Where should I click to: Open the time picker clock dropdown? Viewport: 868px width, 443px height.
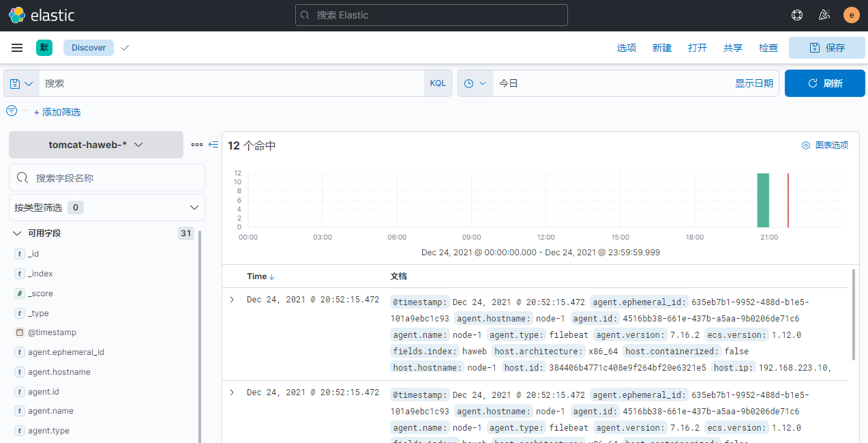coord(475,83)
